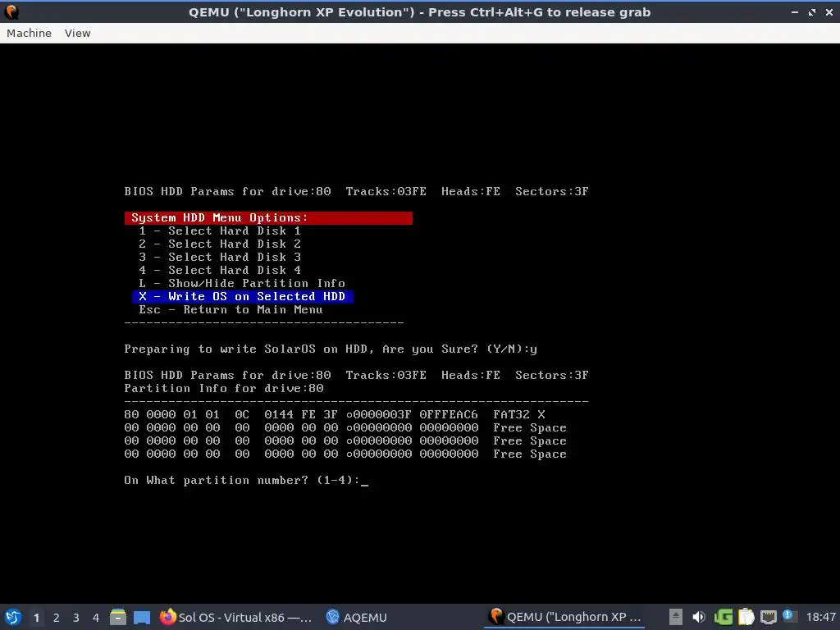Screen dimensions: 840x630
Task: Click the QEMU logo icon in title bar
Action: 11,11
